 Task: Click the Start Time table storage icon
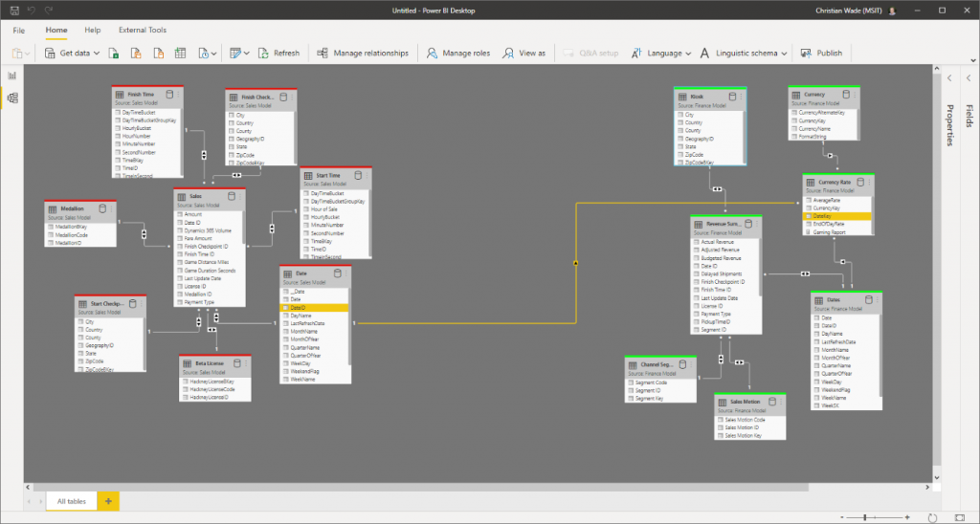tap(358, 176)
